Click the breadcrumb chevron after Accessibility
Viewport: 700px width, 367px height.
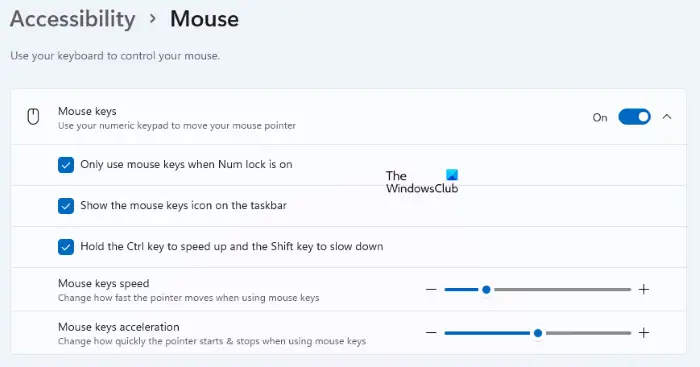pos(153,19)
